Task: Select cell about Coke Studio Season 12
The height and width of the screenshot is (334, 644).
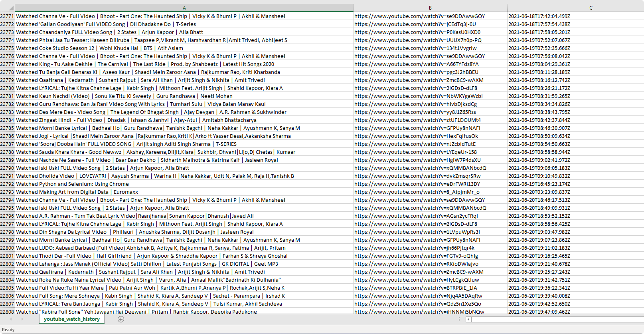Action: pos(184,48)
